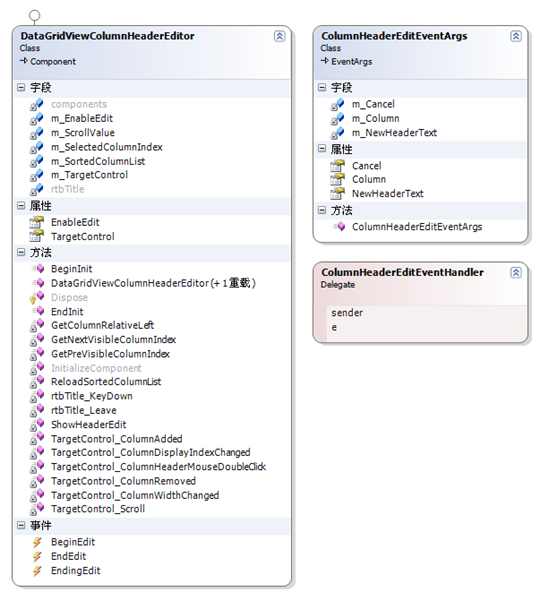This screenshot has width=540, height=600.
Task: Click the m_NewHeaderText field icon
Action: (x=338, y=133)
